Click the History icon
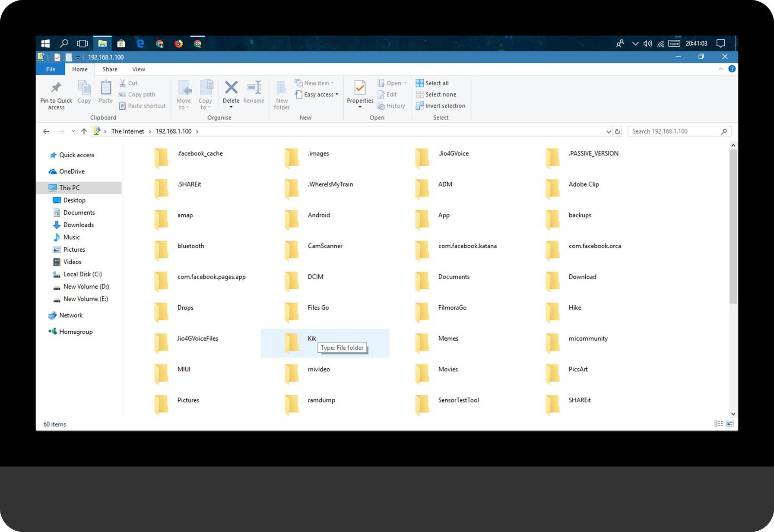Image resolution: width=774 pixels, height=532 pixels. [x=381, y=106]
